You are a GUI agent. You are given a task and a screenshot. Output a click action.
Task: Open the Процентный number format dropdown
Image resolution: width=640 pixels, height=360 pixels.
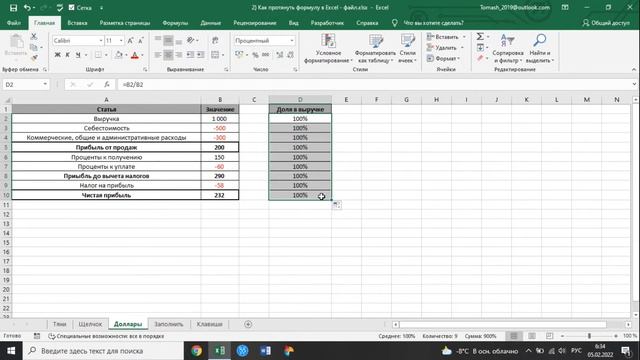(x=291, y=40)
